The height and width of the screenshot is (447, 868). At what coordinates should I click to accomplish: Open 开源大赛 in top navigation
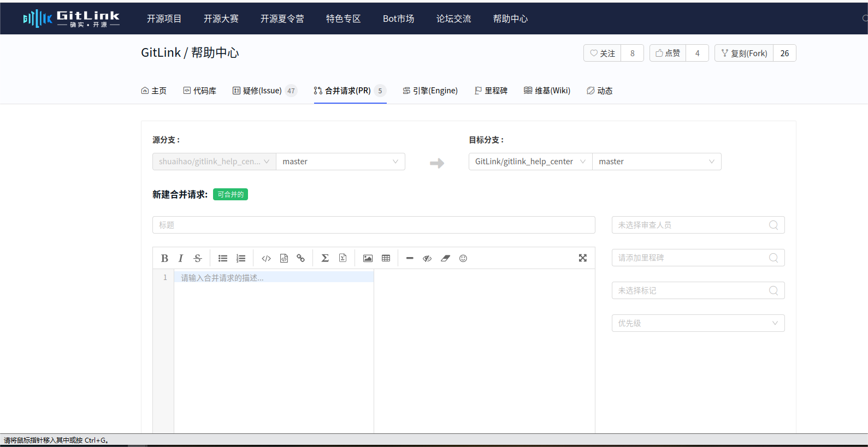pyautogui.click(x=221, y=19)
